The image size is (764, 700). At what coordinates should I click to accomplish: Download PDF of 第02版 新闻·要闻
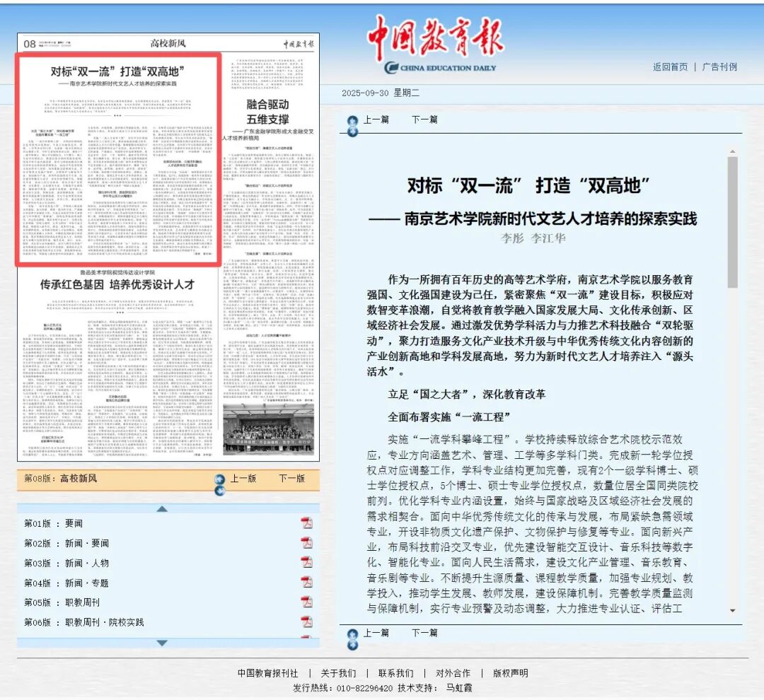pyautogui.click(x=306, y=543)
